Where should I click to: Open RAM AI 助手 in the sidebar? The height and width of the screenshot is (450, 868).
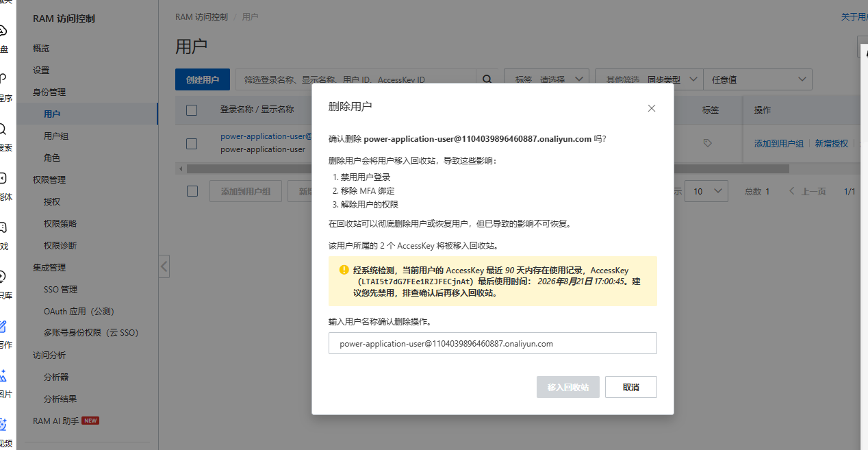[x=56, y=421]
